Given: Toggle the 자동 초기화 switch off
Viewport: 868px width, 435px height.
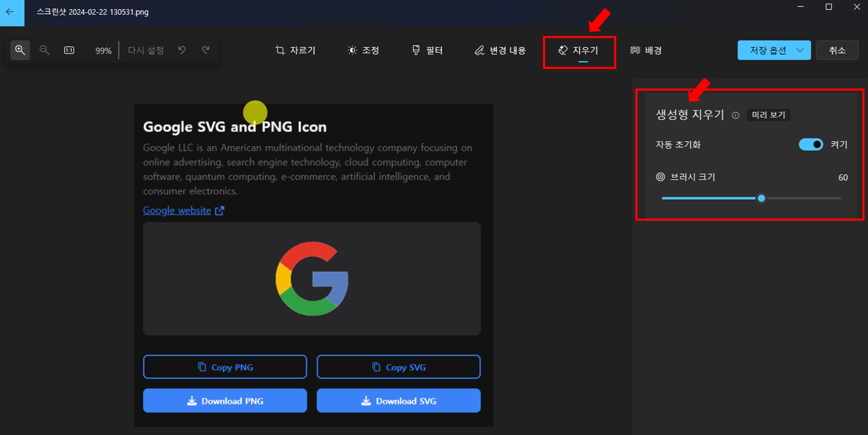Looking at the screenshot, I should [811, 144].
